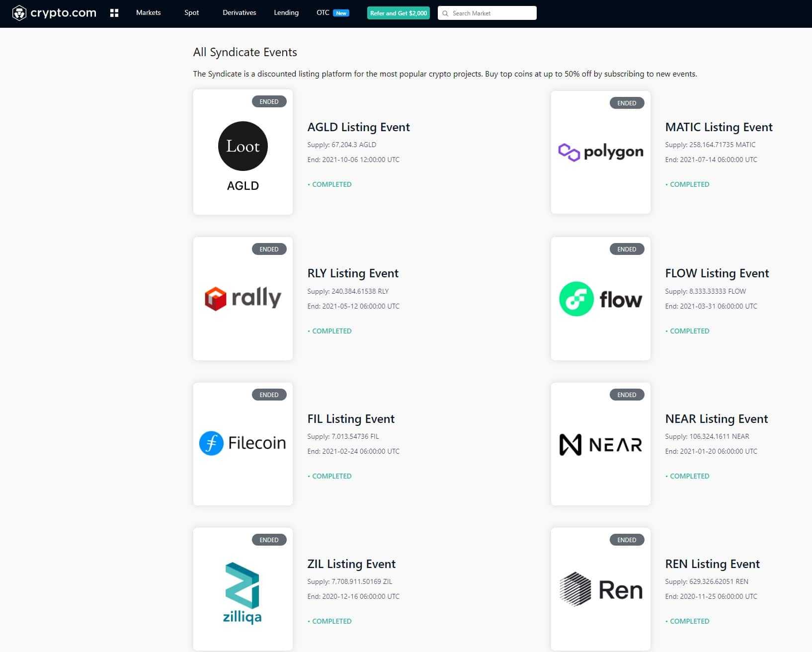The height and width of the screenshot is (652, 812).
Task: Open the Loot AGLD logo card
Action: coord(243,152)
